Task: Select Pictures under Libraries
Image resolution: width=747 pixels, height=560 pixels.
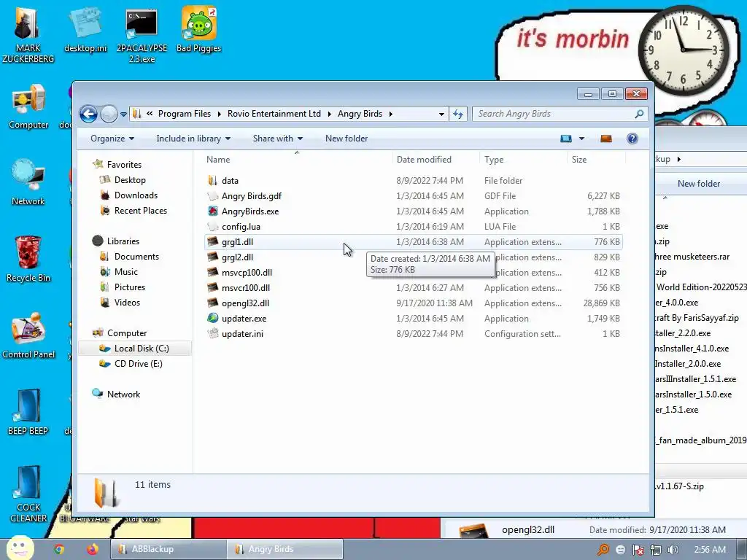Action: pos(130,287)
